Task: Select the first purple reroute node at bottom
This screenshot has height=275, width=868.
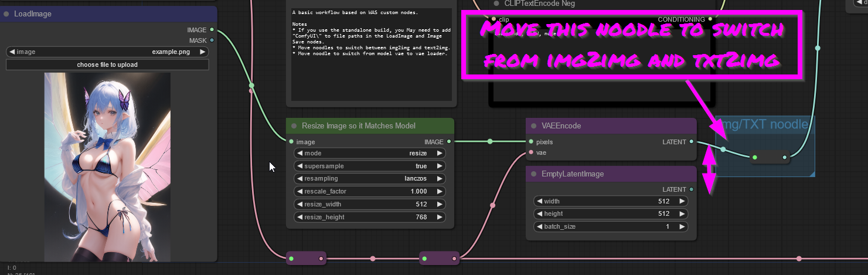Action: tap(305, 258)
